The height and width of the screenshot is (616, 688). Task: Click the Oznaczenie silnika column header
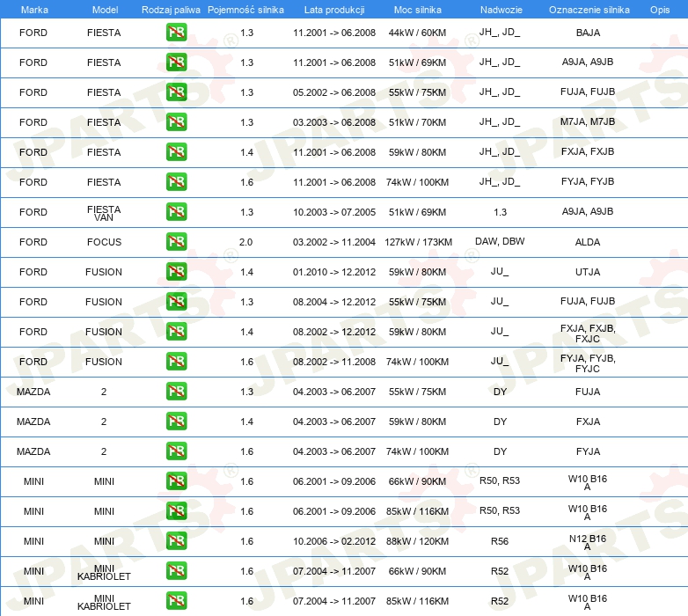[589, 10]
